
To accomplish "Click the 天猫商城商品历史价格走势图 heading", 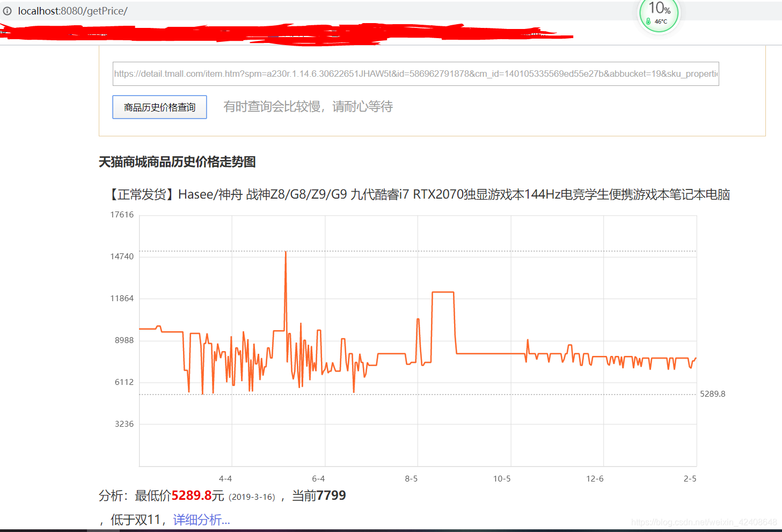I will [177, 162].
